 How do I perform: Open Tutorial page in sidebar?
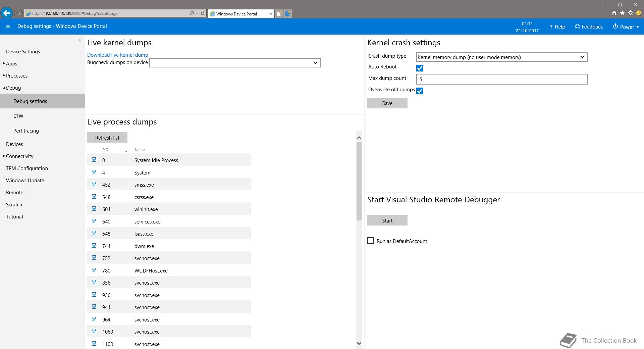click(x=14, y=216)
